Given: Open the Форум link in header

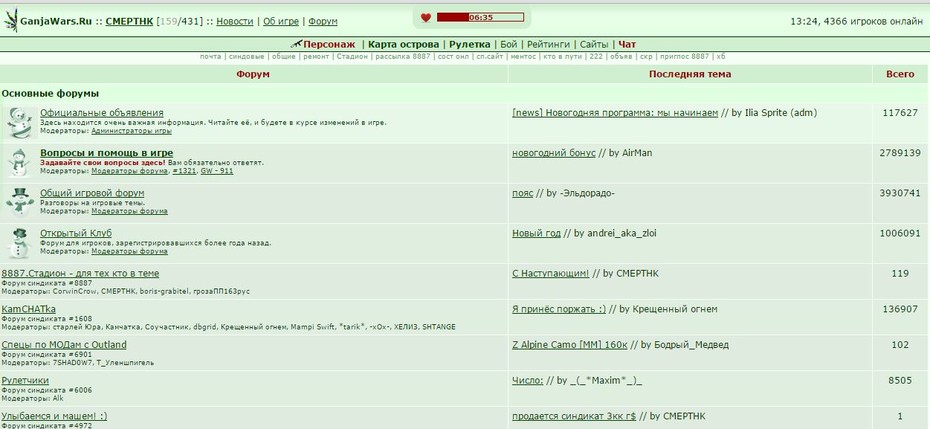Looking at the screenshot, I should [323, 21].
